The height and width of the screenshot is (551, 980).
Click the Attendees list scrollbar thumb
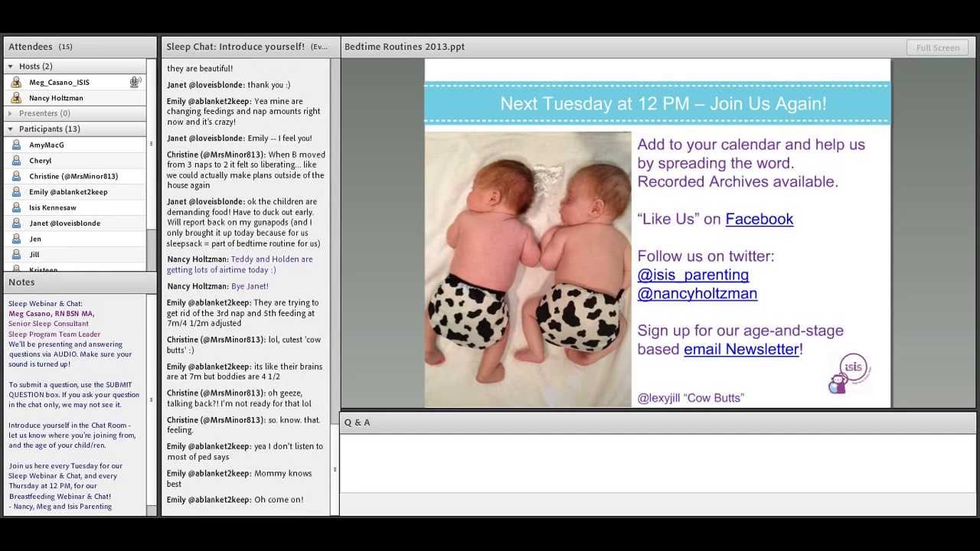tap(151, 144)
